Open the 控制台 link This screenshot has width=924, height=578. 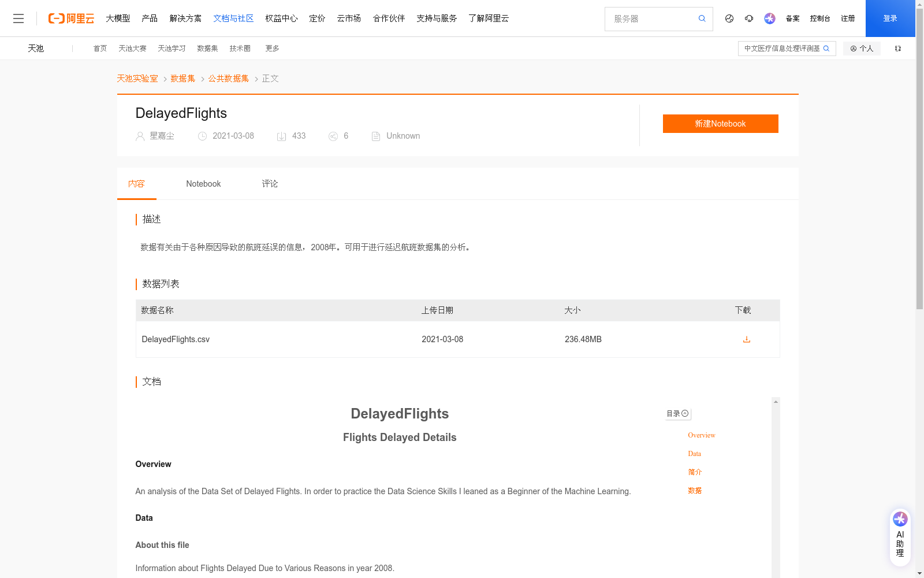click(x=820, y=18)
